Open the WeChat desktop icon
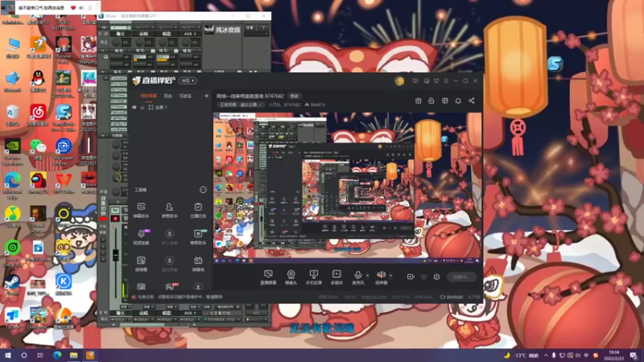The height and width of the screenshot is (362, 644). 38,149
